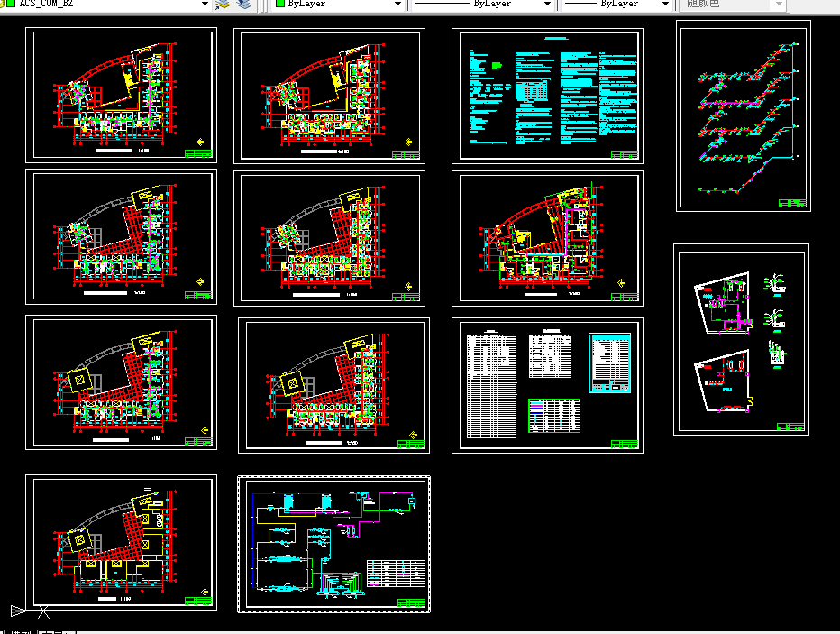This screenshot has height=634, width=840.
Task: Select the floor plan with yellow room boxes
Action: (x=121, y=542)
